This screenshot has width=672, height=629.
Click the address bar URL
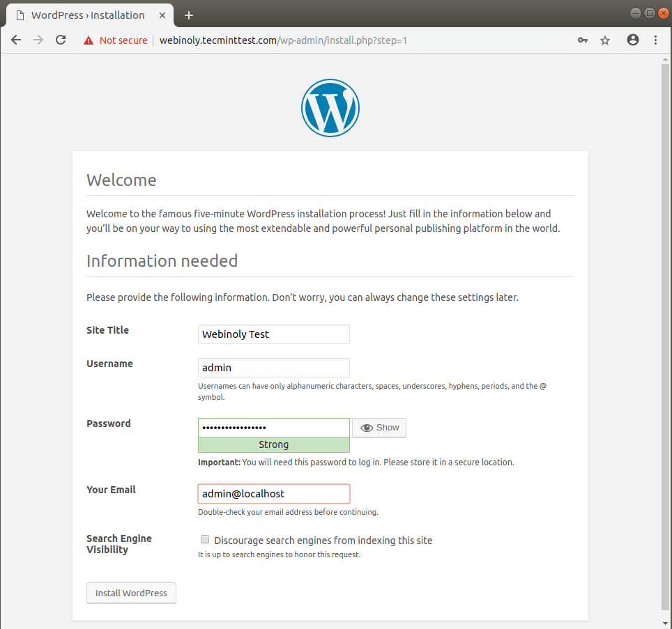(x=283, y=40)
